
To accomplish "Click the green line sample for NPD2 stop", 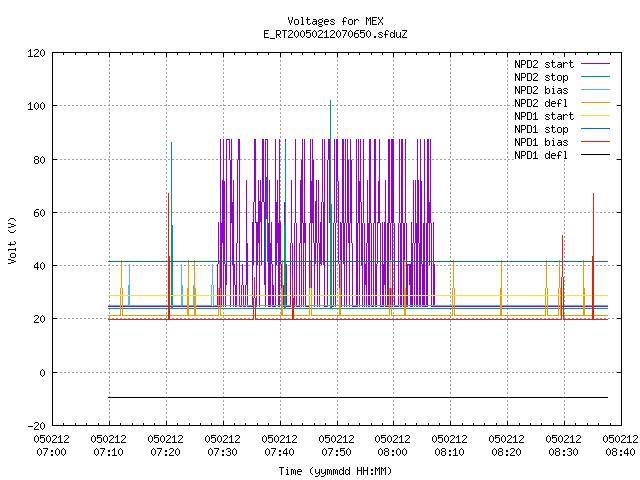I will click(596, 76).
